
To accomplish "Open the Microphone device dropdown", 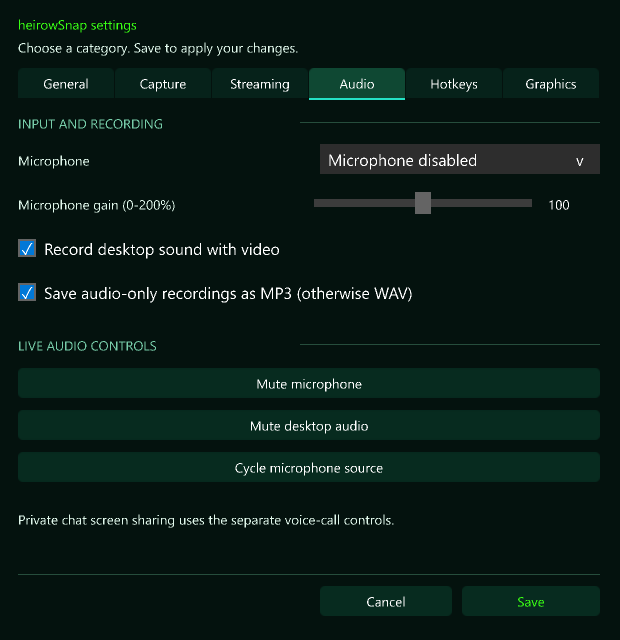I will pos(460,159).
